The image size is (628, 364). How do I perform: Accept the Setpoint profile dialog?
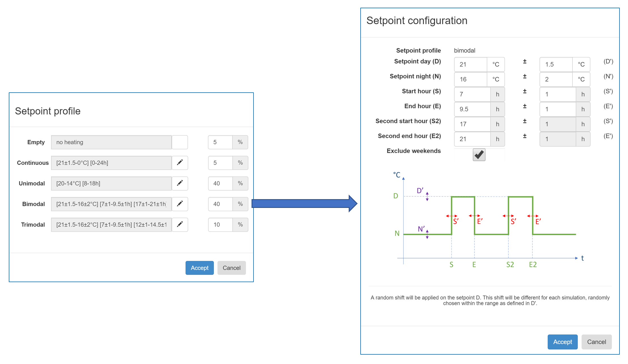(x=199, y=268)
